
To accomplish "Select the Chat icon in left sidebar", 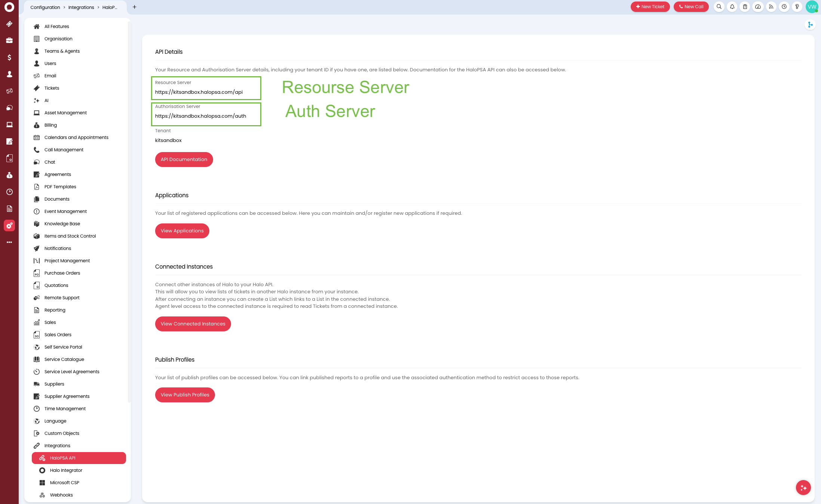I will (x=9, y=108).
